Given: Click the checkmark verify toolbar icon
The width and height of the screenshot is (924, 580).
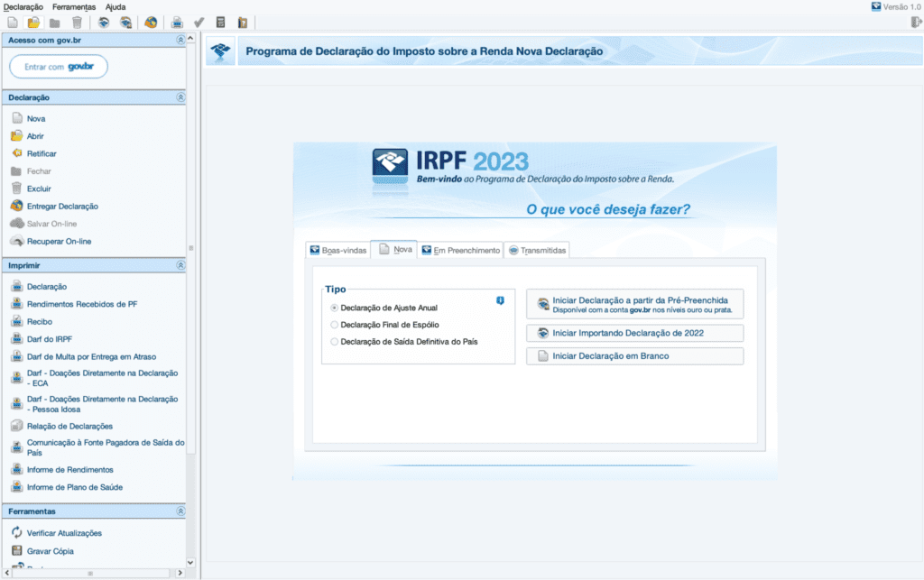Looking at the screenshot, I should pyautogui.click(x=199, y=23).
